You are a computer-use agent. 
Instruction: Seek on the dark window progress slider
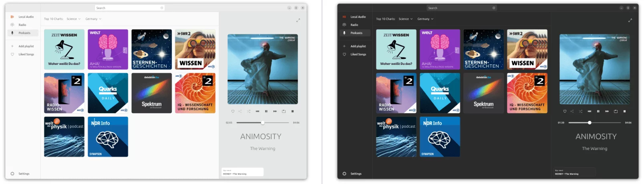tap(595, 123)
